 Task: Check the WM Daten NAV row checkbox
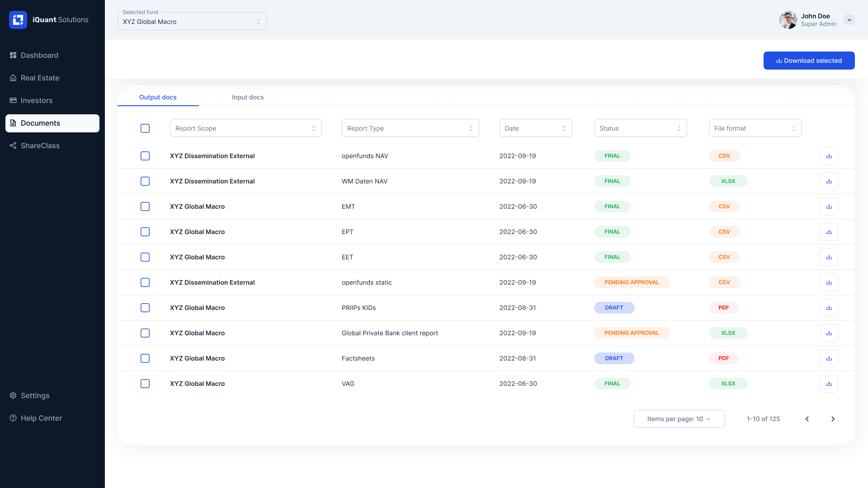(145, 181)
